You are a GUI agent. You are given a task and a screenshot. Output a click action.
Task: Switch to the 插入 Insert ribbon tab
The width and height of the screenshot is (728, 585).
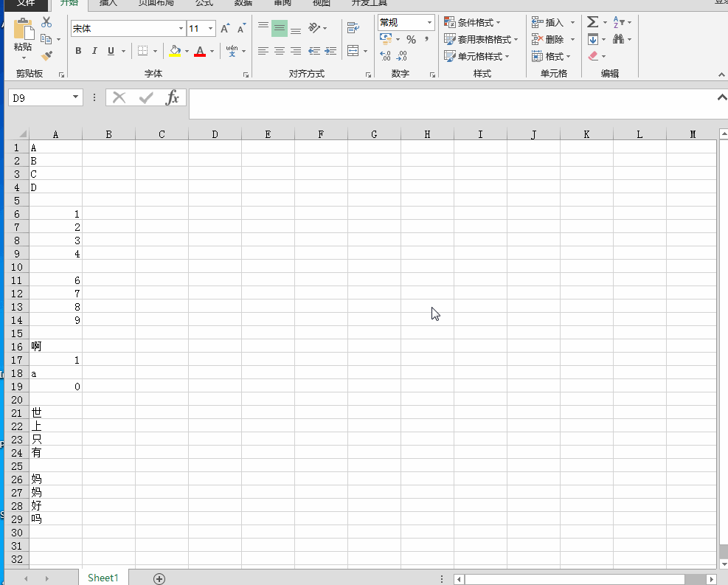108,3
